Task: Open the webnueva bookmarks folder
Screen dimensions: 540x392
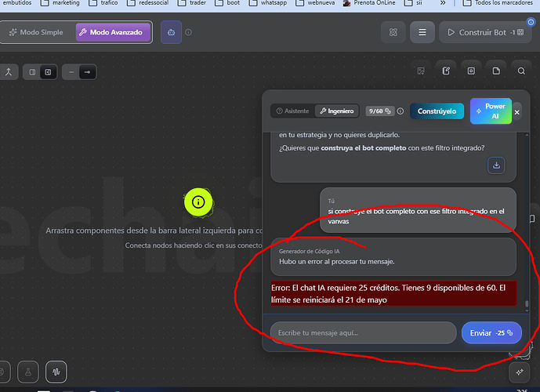Action: click(316, 3)
